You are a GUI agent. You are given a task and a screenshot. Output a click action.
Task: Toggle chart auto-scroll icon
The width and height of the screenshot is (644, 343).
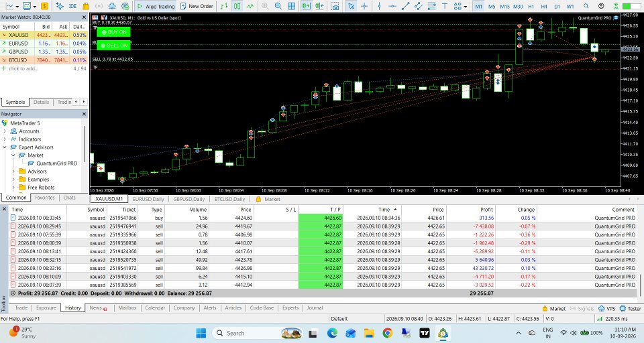[x=306, y=6]
